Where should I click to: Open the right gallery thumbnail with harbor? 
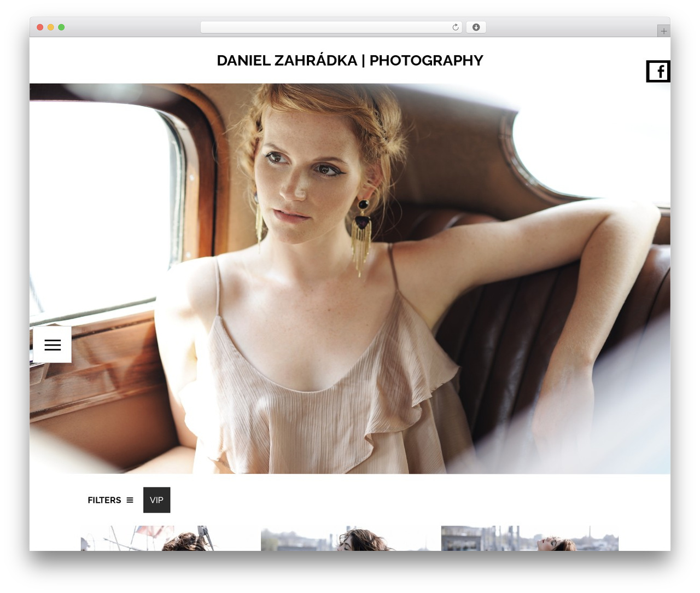click(x=530, y=538)
